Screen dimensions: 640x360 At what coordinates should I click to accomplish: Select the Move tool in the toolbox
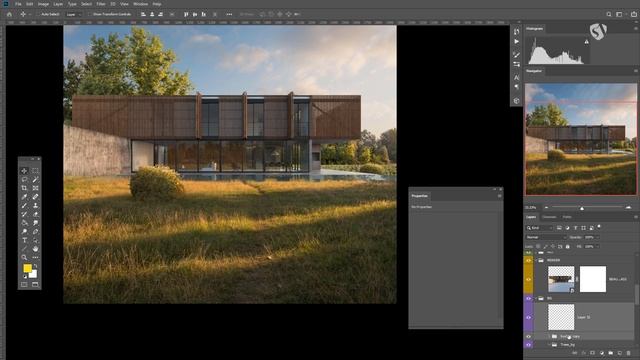pyautogui.click(x=24, y=171)
